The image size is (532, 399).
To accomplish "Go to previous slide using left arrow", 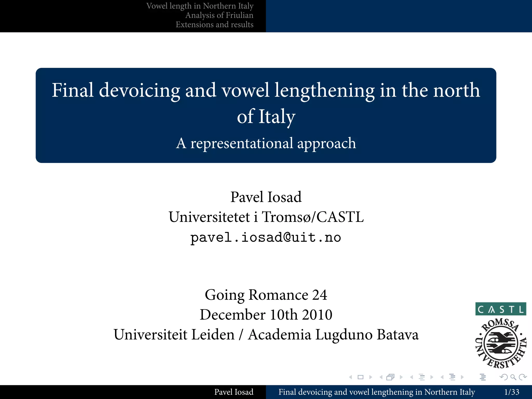I will click(x=351, y=377).
